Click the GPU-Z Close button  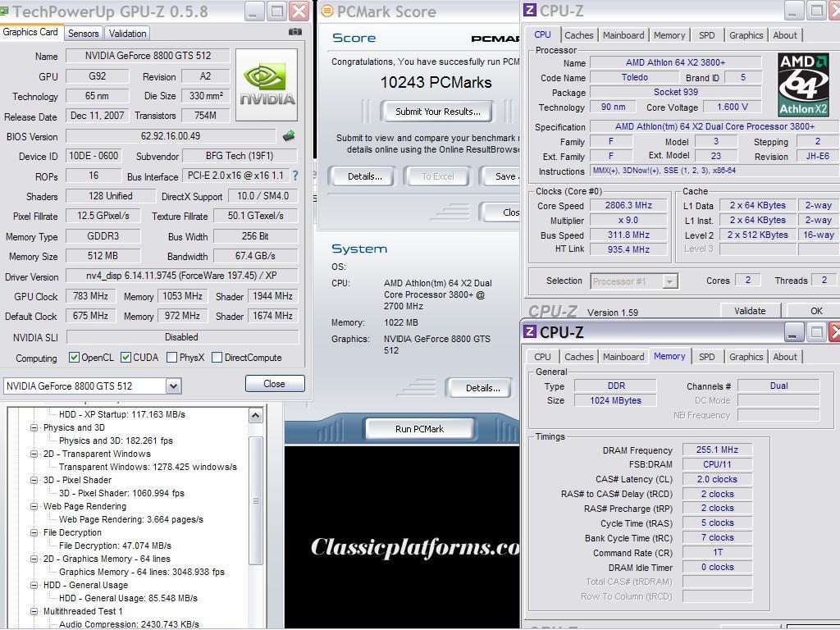pyautogui.click(x=274, y=384)
